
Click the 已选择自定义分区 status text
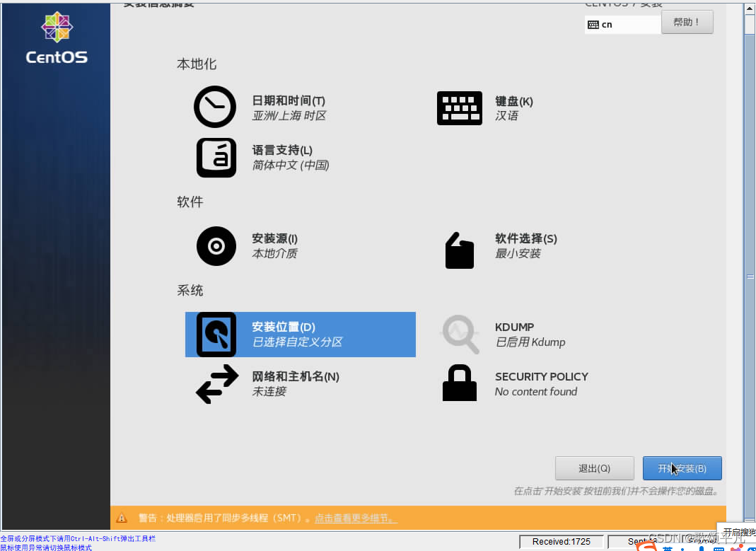298,342
